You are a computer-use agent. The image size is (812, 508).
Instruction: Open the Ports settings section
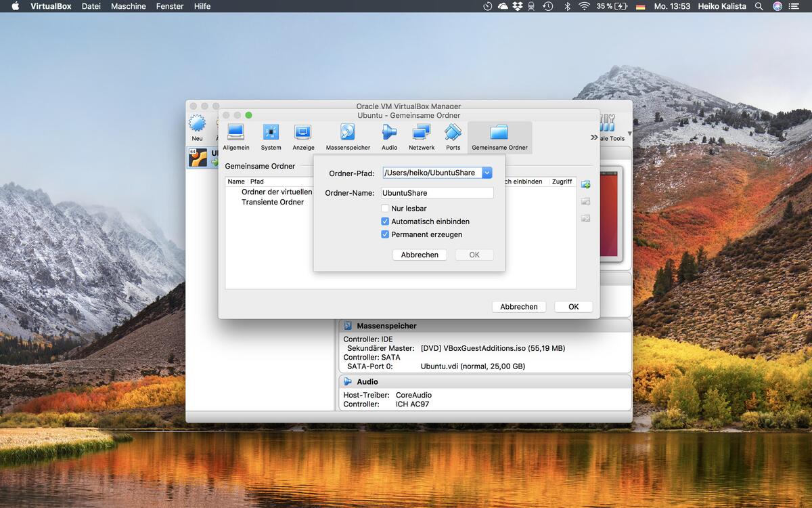click(453, 137)
